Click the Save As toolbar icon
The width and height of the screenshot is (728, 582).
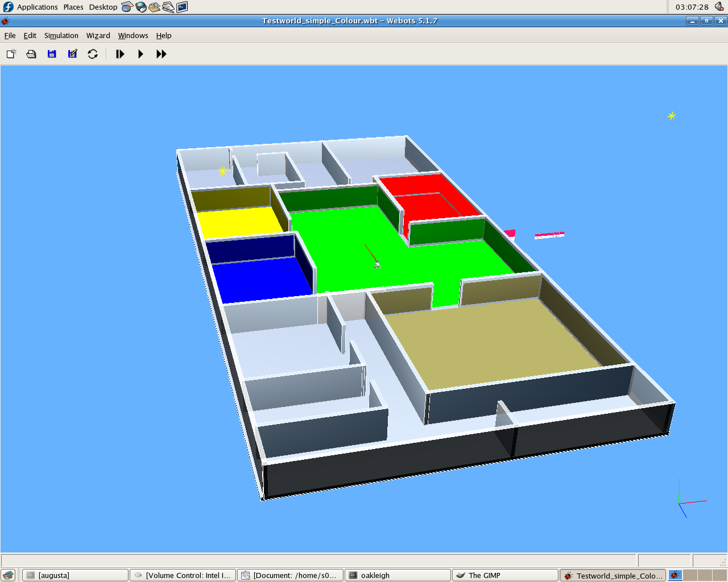click(72, 54)
